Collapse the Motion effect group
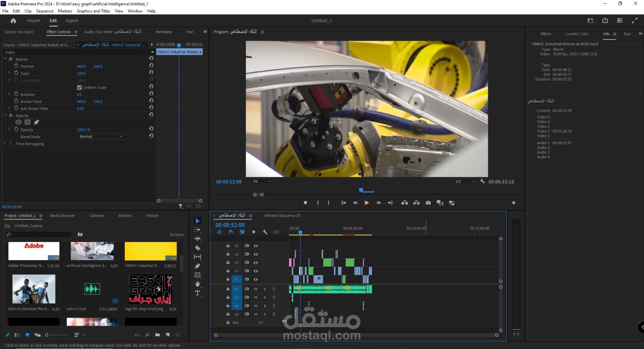The image size is (644, 349). 5,59
